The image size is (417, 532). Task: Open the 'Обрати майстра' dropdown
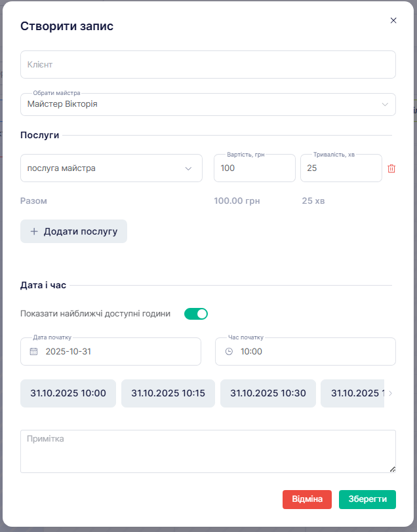point(208,104)
